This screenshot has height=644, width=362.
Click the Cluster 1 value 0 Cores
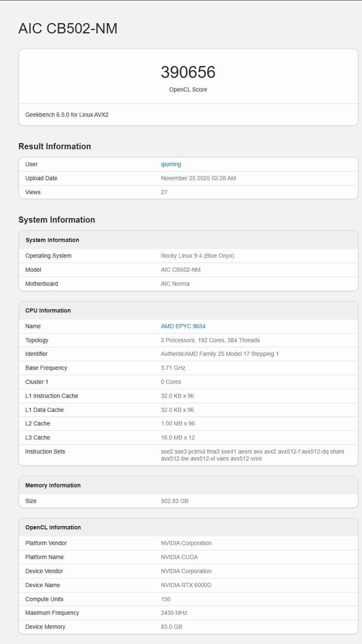171,382
